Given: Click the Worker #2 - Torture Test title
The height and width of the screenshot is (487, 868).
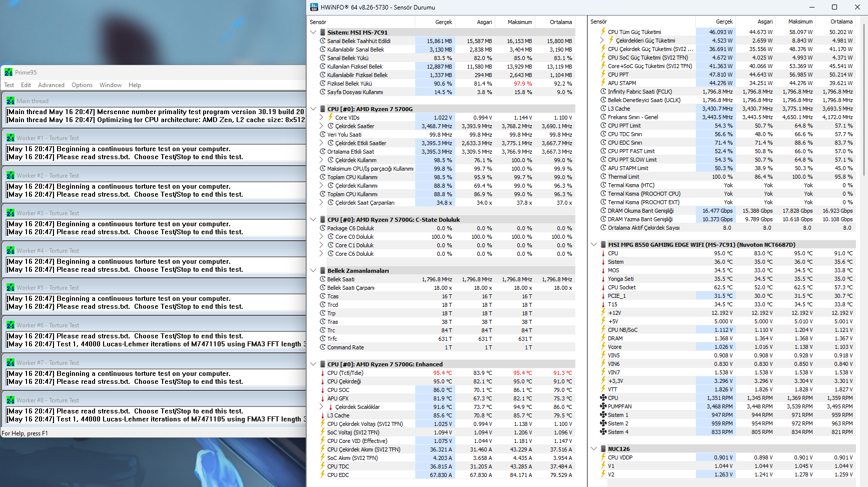Looking at the screenshot, I should pyautogui.click(x=48, y=176).
